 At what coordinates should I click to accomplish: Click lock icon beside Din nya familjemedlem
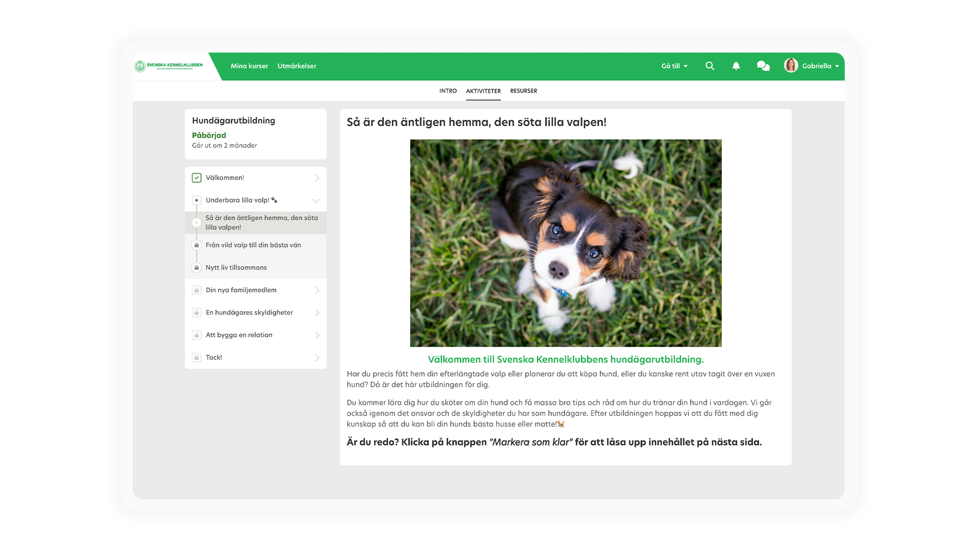click(x=197, y=290)
